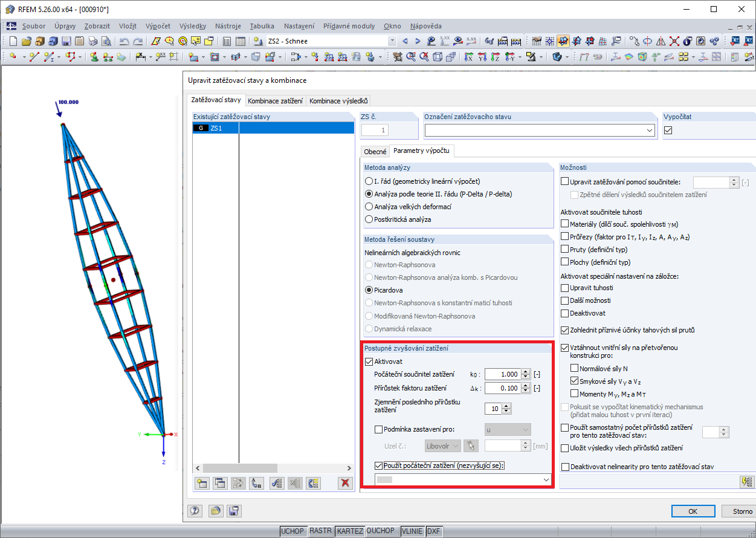Increase Zjemnění posledního přírůstku value
This screenshot has height=538, width=756.
(506, 406)
